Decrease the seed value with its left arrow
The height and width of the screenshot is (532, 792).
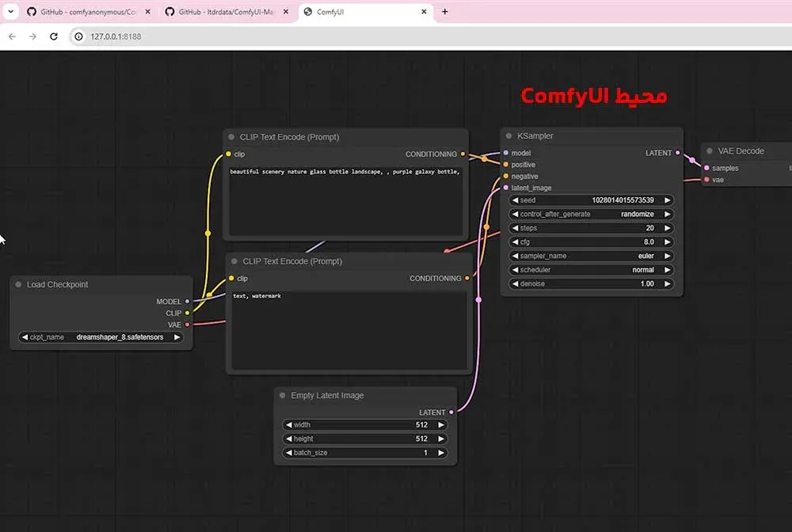pos(516,200)
